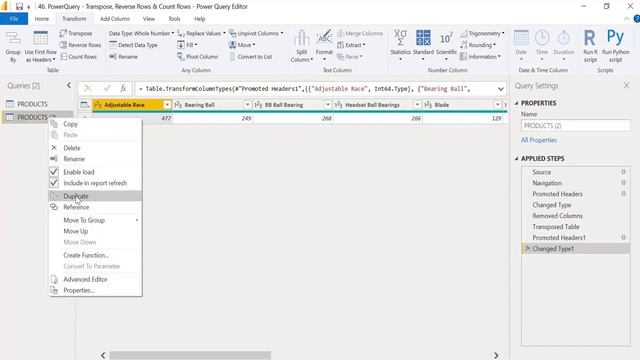
Task: Switch to the Home tab
Action: 42,19
